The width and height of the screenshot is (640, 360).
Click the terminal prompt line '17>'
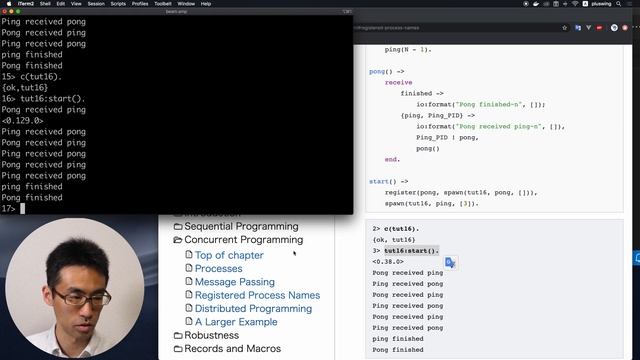click(13, 209)
